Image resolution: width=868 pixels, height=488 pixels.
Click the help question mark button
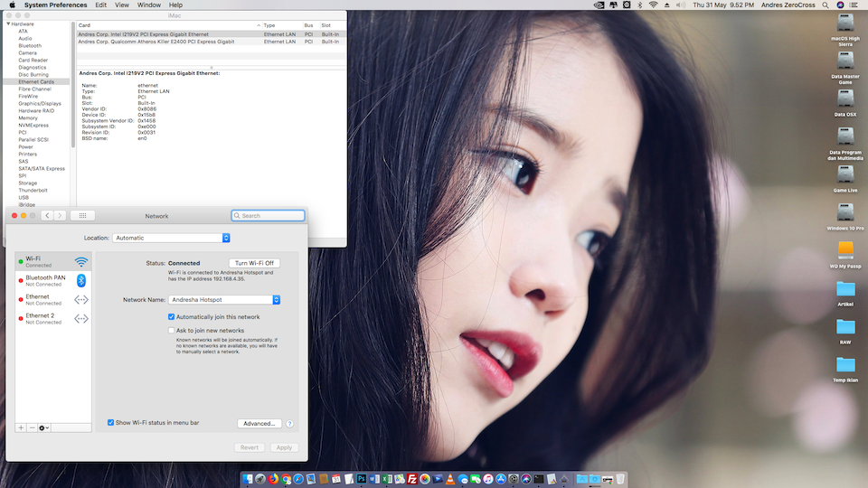[x=290, y=424]
